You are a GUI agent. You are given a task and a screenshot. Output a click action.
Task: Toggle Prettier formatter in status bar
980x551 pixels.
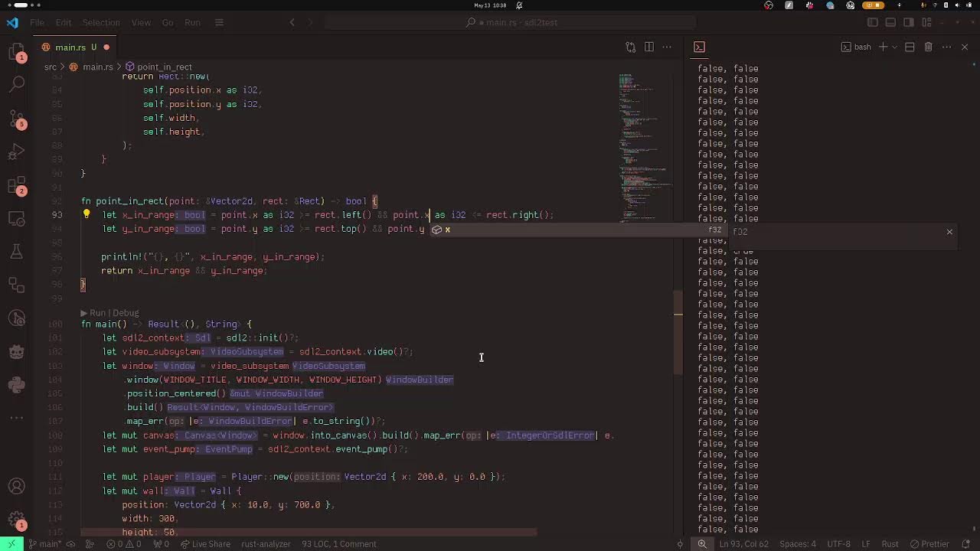point(928,544)
